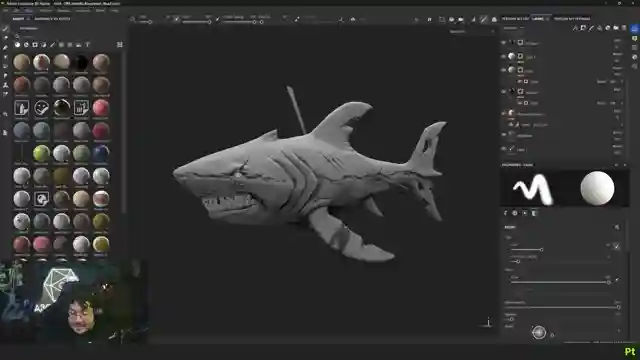Open the green speech bubble right dock icon
Viewport: 640px width, 360px height.
coord(634,38)
